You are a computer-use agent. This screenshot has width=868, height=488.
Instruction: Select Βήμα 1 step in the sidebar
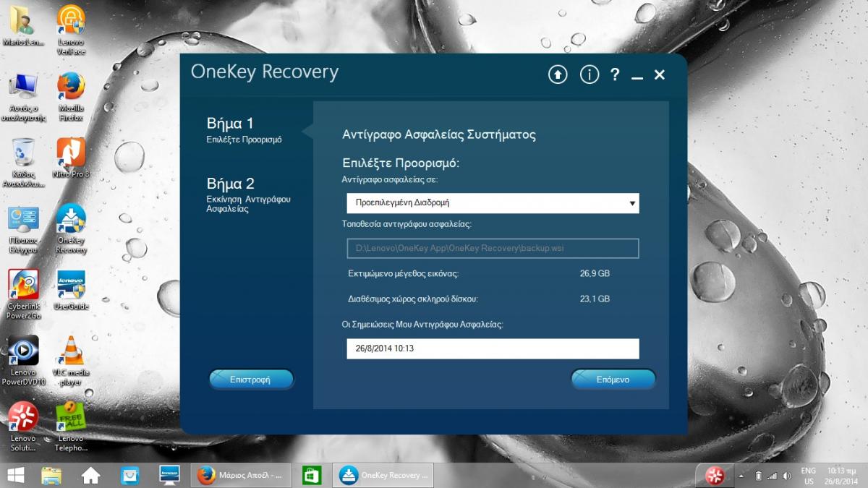pyautogui.click(x=244, y=130)
